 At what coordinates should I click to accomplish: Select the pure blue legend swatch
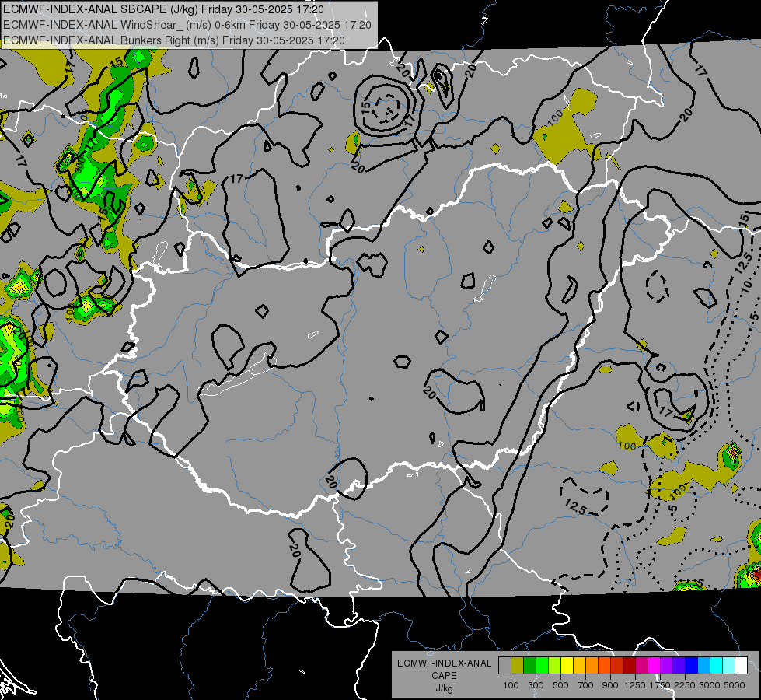click(692, 666)
